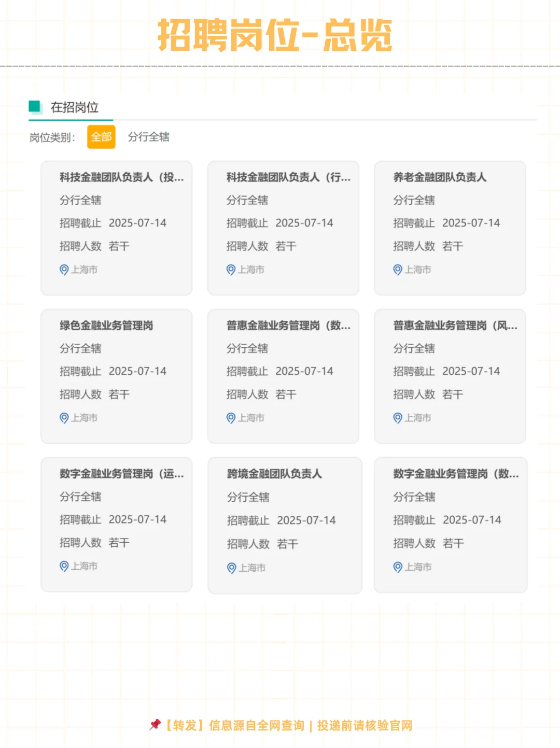Click 招聘截止 2025-07-14 in 绿色金融业务管理岗 card
The height and width of the screenshot is (748, 560).
(x=113, y=371)
